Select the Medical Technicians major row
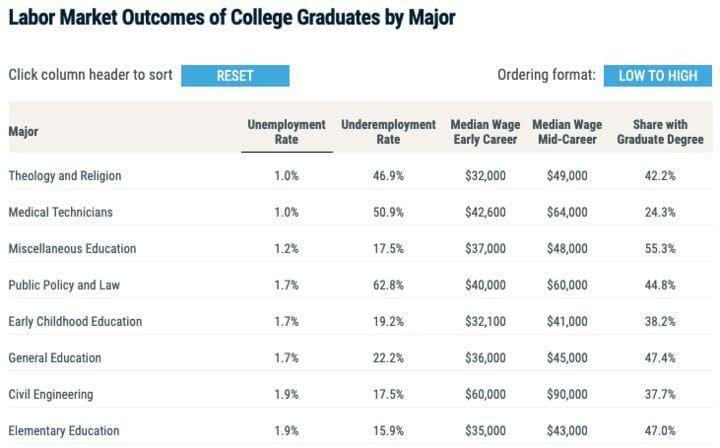 [x=61, y=212]
